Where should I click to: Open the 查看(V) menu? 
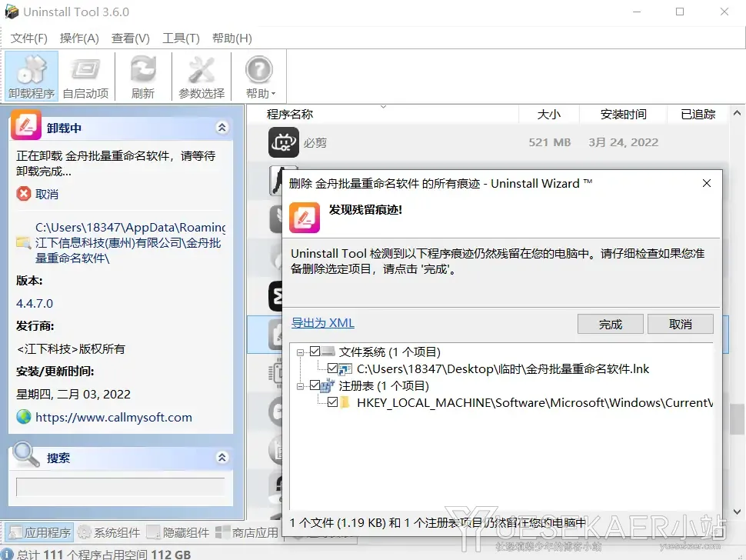point(131,38)
